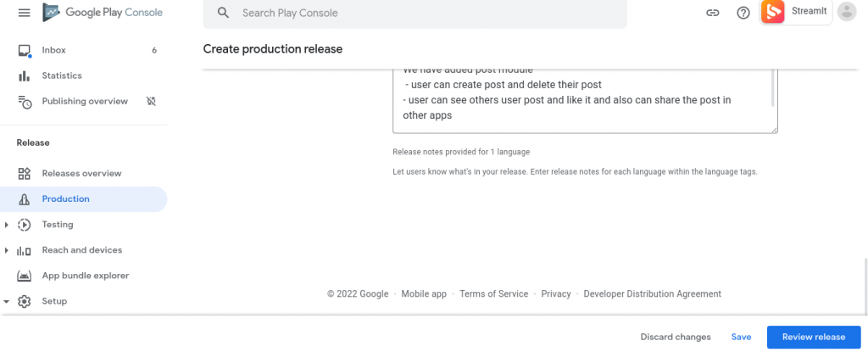Select App bundle explorer

pos(85,276)
